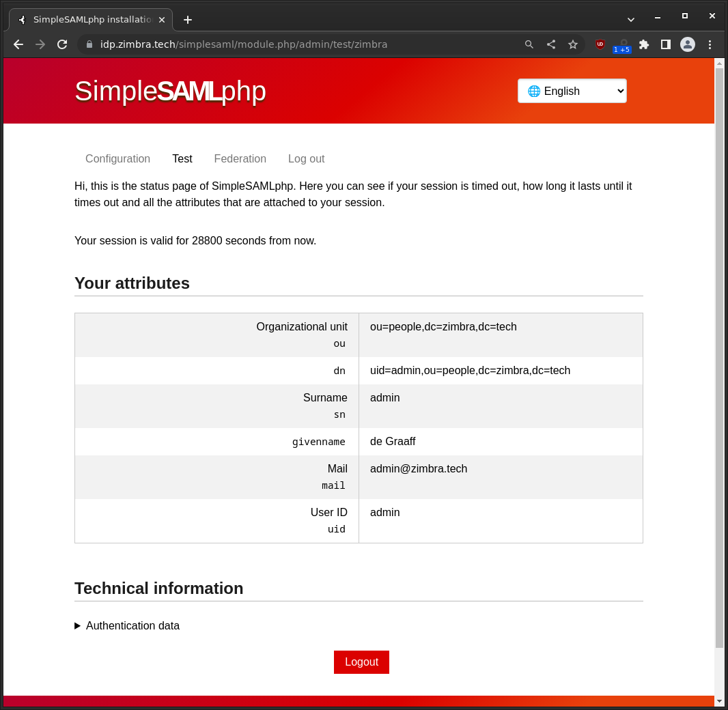The height and width of the screenshot is (710, 728).
Task: Click the givenname value de Graaff
Action: coord(393,441)
